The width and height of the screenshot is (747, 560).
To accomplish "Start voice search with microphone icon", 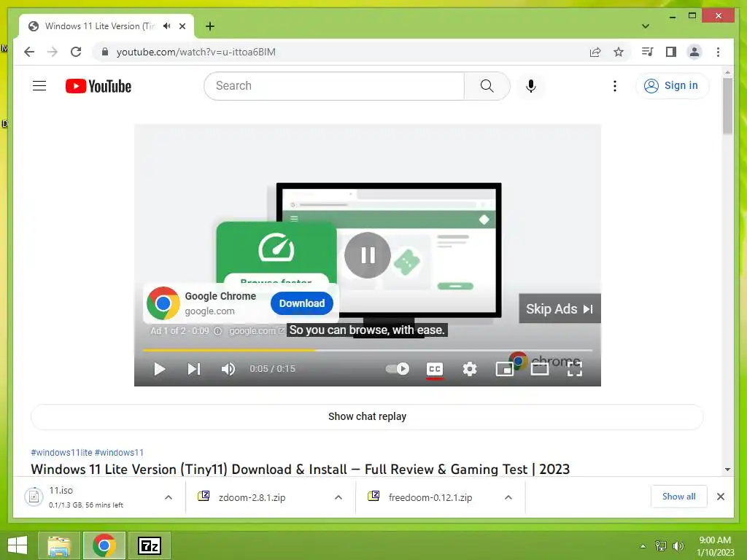I will point(531,86).
